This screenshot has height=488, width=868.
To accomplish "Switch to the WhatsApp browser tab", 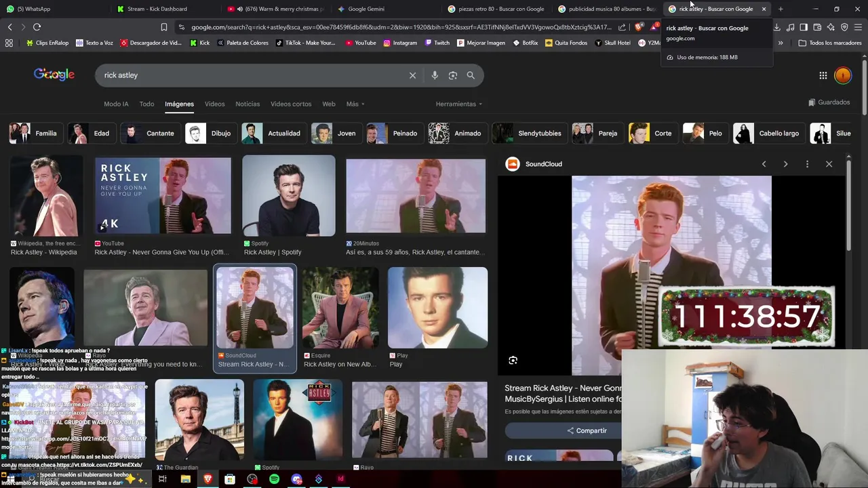I will [x=54, y=9].
